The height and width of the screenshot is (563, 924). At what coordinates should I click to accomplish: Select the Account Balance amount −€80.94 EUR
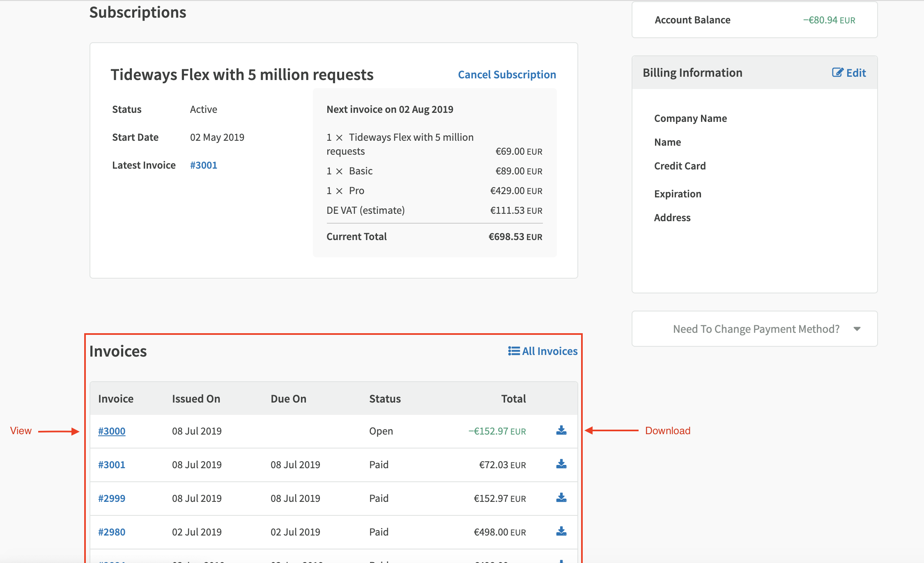(829, 20)
